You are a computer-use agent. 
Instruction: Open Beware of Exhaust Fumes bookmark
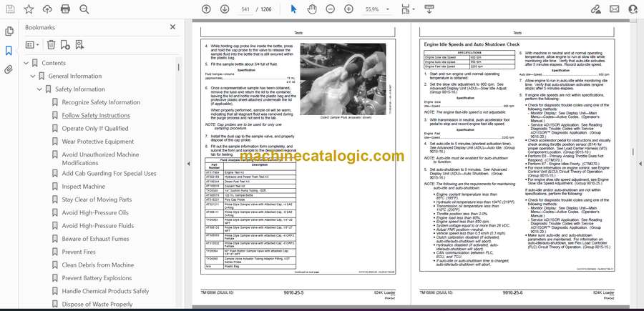95,239
